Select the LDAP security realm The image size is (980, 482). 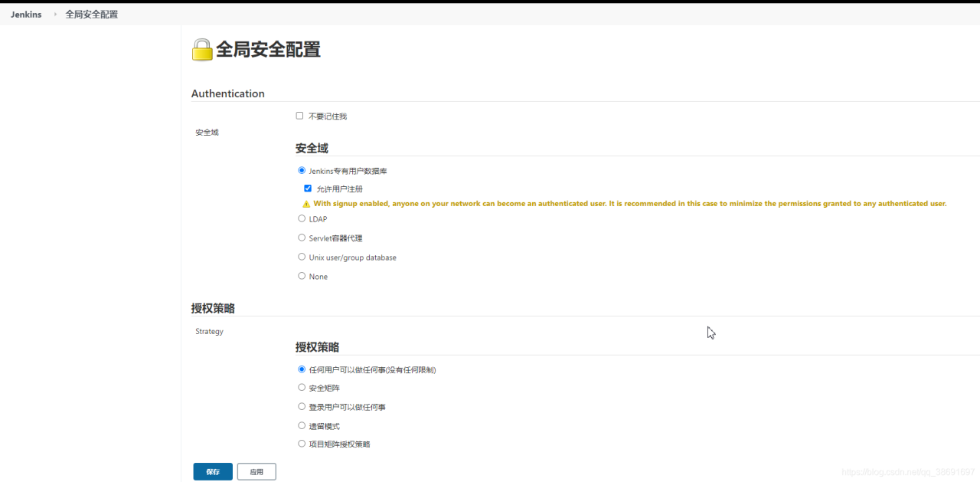302,218
